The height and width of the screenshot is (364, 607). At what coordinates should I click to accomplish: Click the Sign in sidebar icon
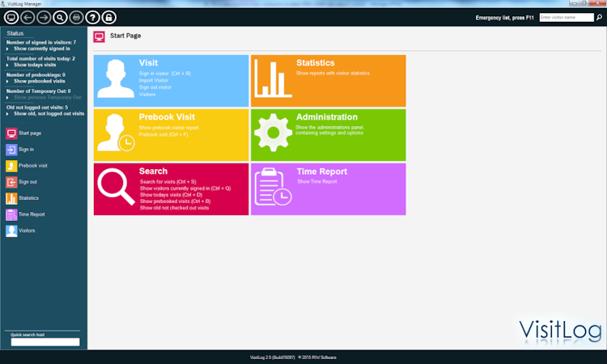pyautogui.click(x=11, y=150)
